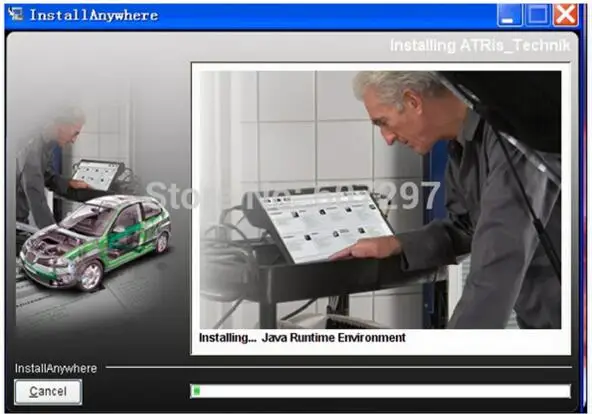This screenshot has height=414, width=592.
Task: Minimize the InstallAnywhere window
Action: [x=510, y=15]
